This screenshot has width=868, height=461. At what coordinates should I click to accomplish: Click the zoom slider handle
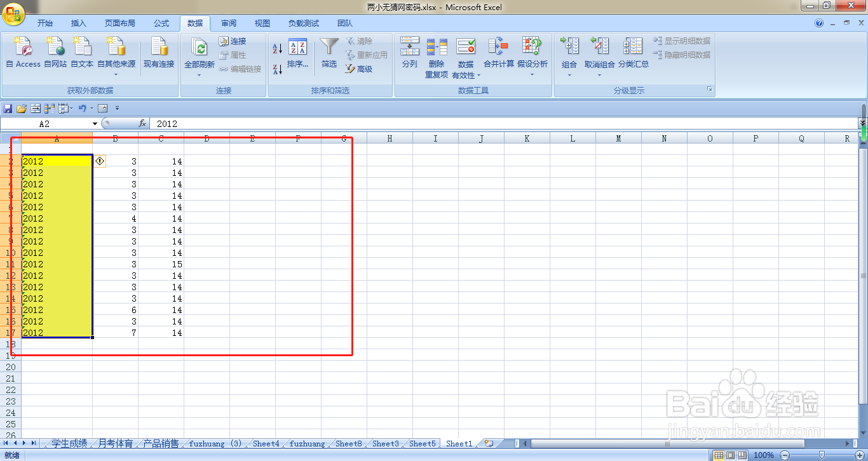click(822, 455)
